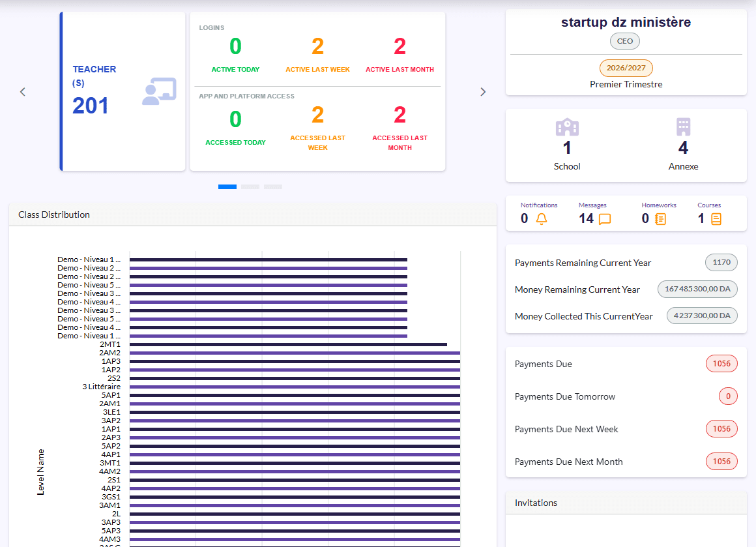
Task: Click Active Today logins value
Action: (x=235, y=47)
